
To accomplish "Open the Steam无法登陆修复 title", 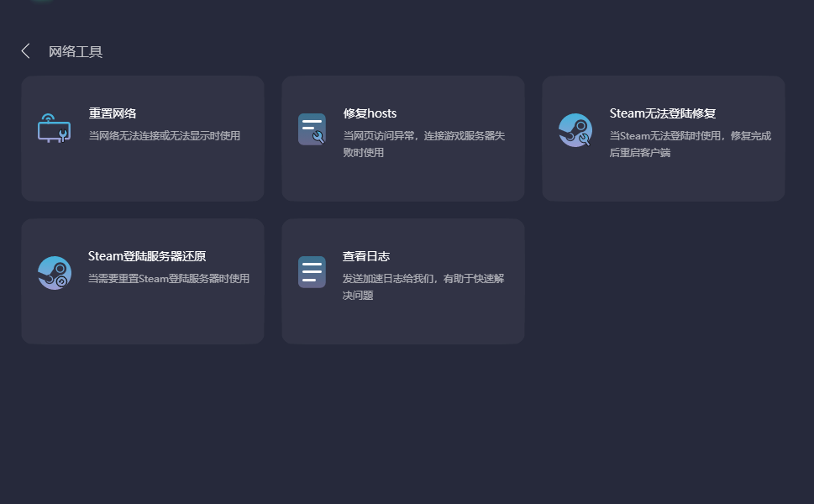I will (662, 113).
